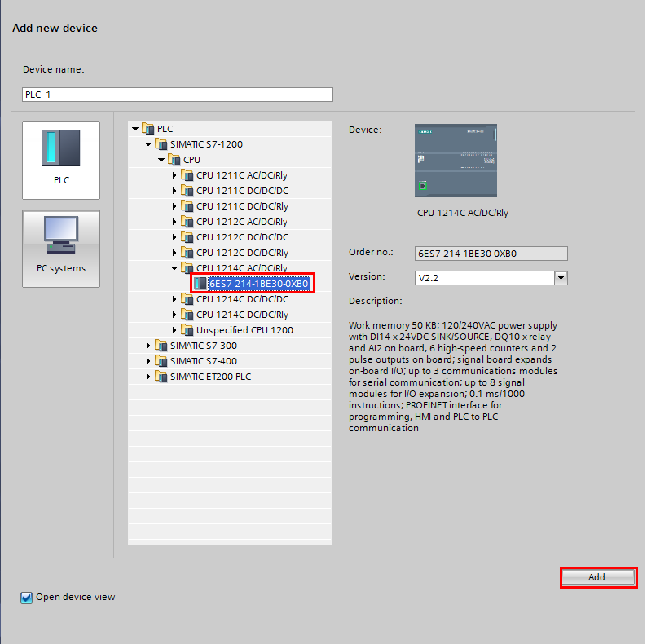This screenshot has width=647, height=644.
Task: Click the Add button
Action: 598,577
